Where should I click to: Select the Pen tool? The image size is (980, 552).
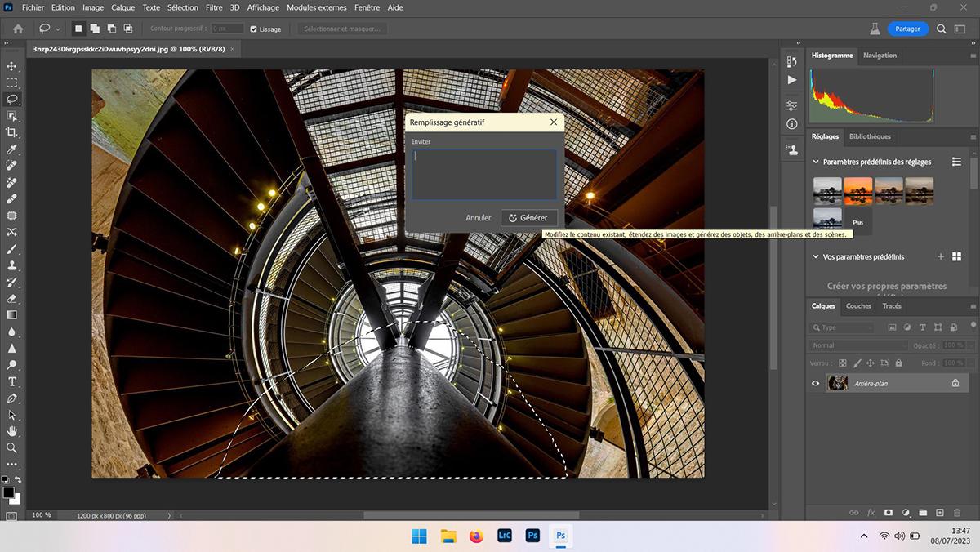click(11, 398)
